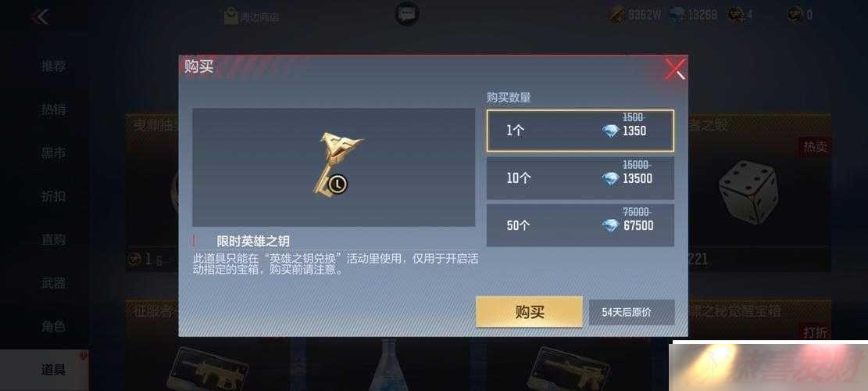Open the 黑市 sidebar tab
Image resolution: width=868 pixels, height=391 pixels.
[x=54, y=152]
